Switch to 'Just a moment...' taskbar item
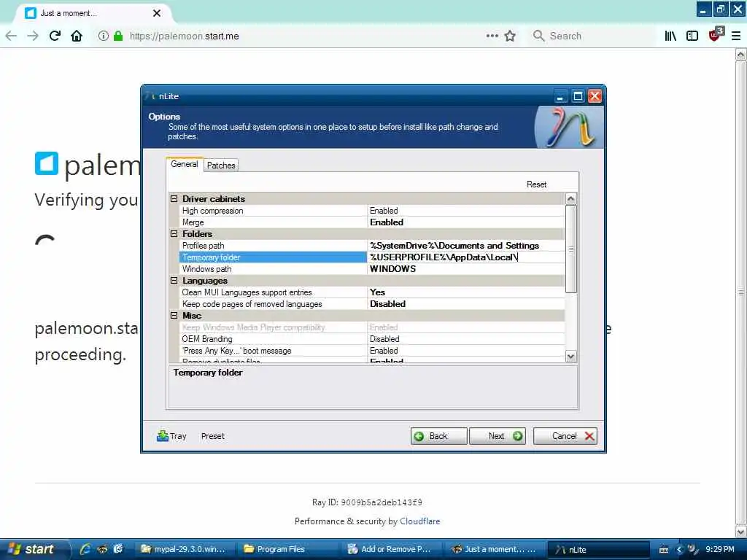This screenshot has height=560, width=747. (494, 550)
